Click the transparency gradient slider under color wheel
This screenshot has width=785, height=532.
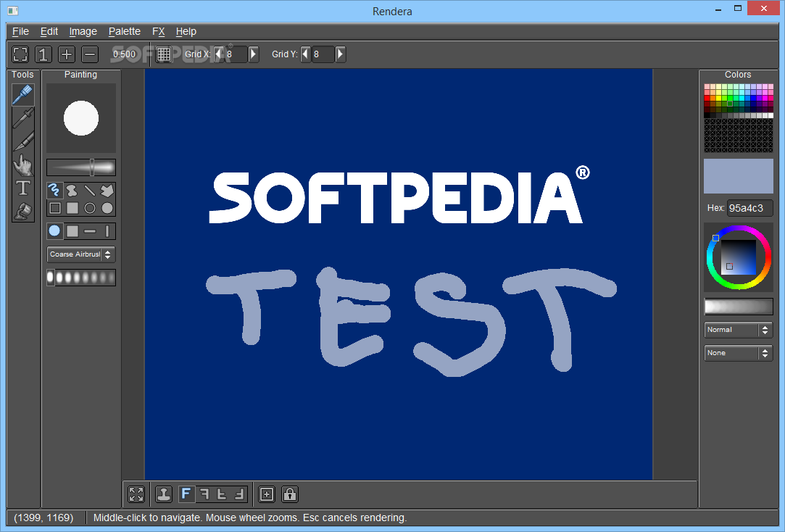[739, 307]
